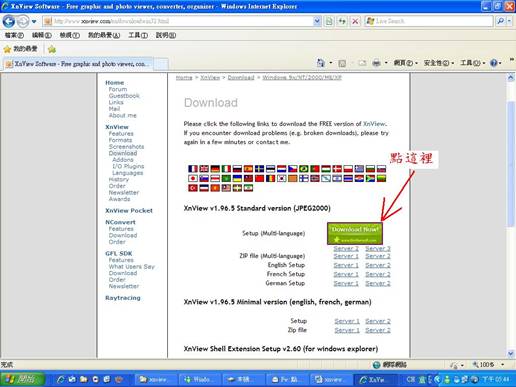Click the Refresh icon beside address bar
This screenshot has width=516, height=387.
(342, 21)
